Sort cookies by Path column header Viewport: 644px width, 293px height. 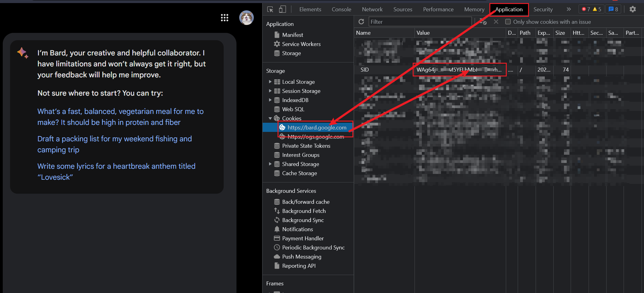point(527,33)
